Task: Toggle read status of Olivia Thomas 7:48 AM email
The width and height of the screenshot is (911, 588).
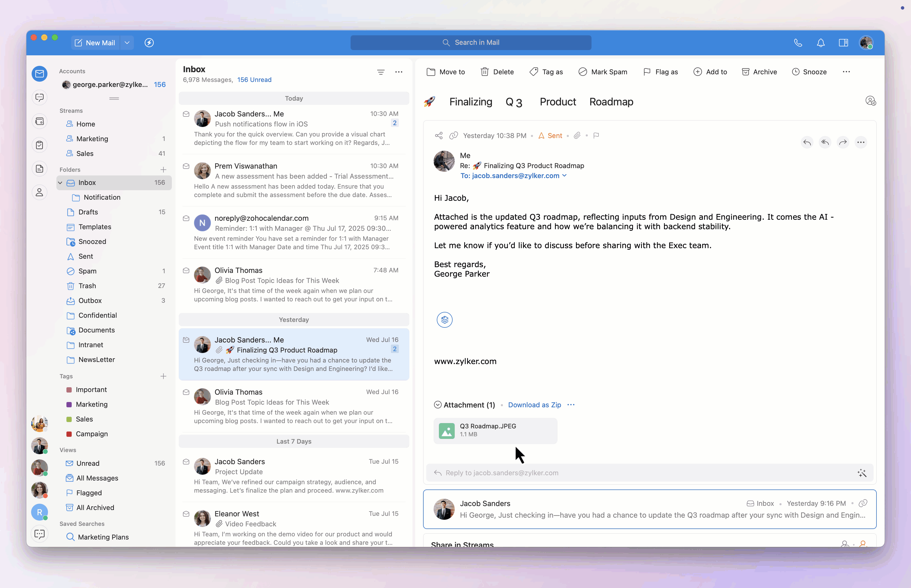Action: 186,270
